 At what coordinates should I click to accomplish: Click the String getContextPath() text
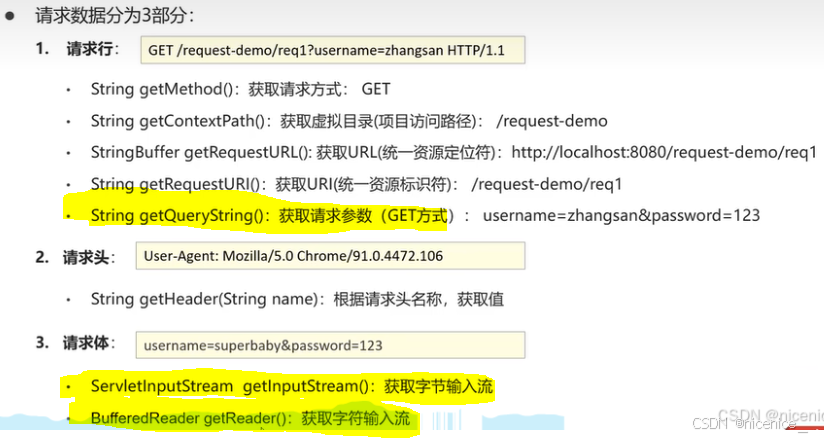click(178, 121)
